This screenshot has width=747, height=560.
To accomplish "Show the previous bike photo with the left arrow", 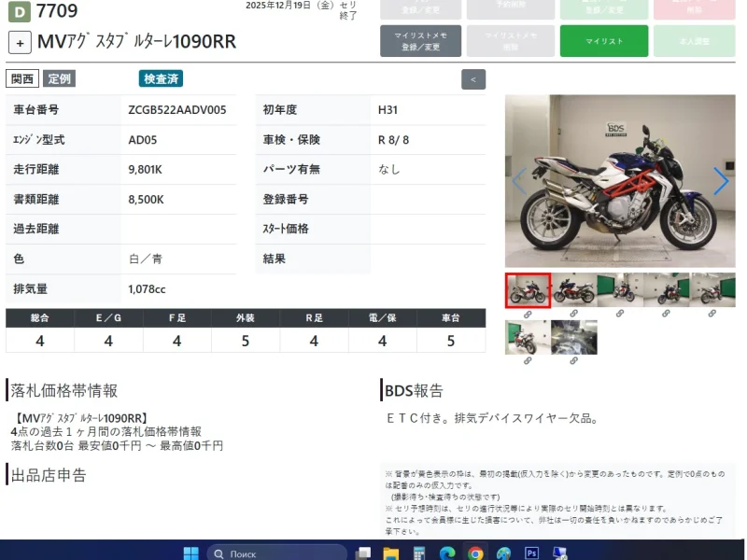I will click(519, 181).
